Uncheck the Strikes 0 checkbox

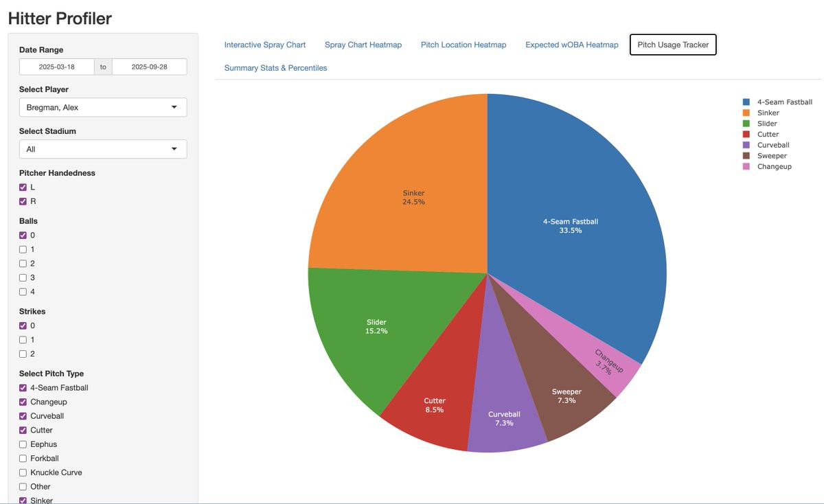click(23, 326)
